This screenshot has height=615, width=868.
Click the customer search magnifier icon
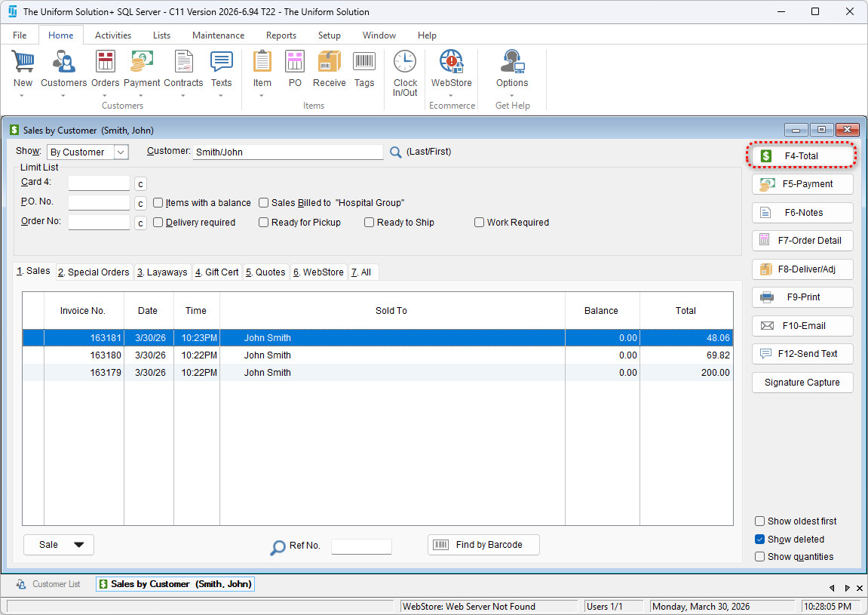pyautogui.click(x=396, y=152)
